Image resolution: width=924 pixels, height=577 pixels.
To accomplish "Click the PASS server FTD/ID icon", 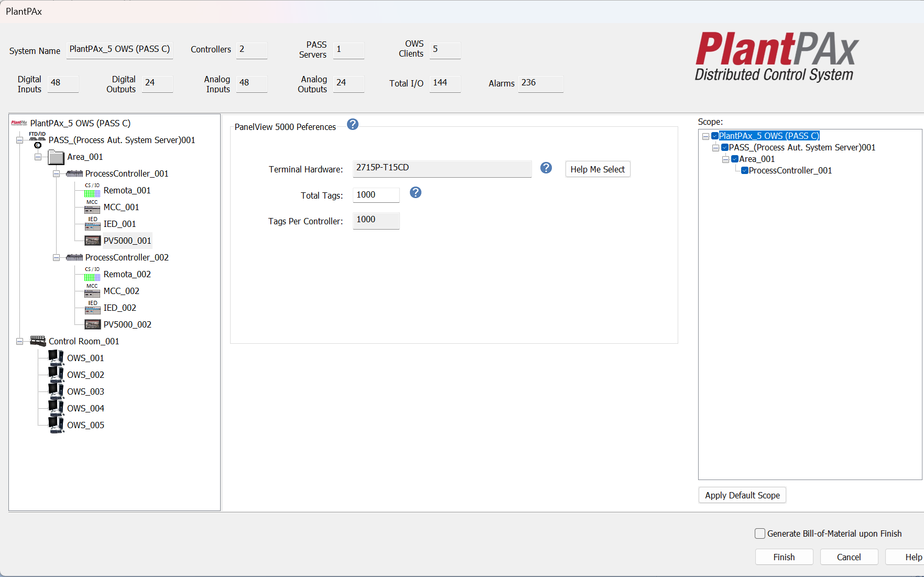I will [37, 140].
